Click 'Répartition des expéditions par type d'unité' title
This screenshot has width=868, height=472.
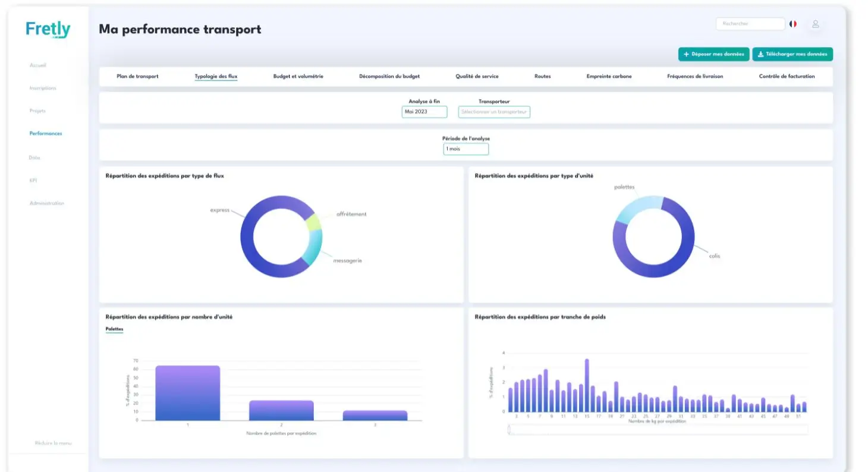[534, 176]
